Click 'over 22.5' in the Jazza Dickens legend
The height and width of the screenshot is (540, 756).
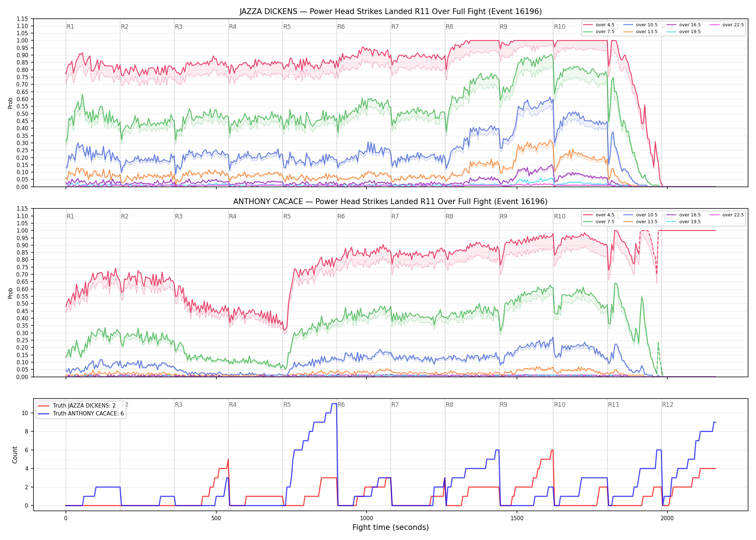coord(733,25)
